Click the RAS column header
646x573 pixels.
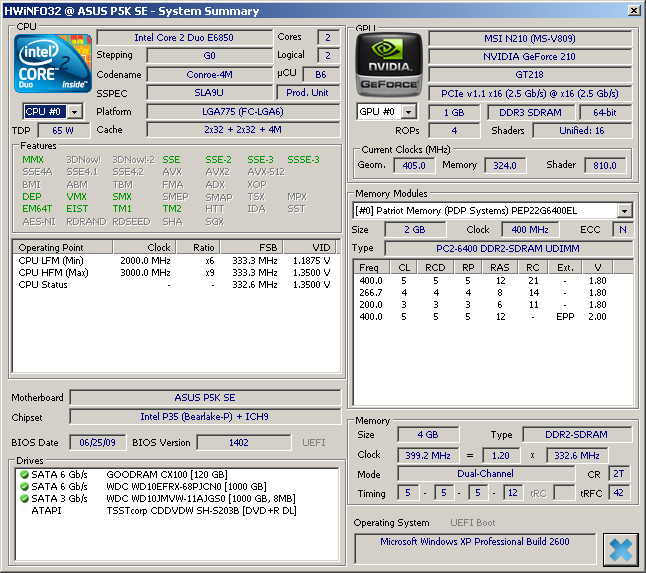click(x=499, y=267)
